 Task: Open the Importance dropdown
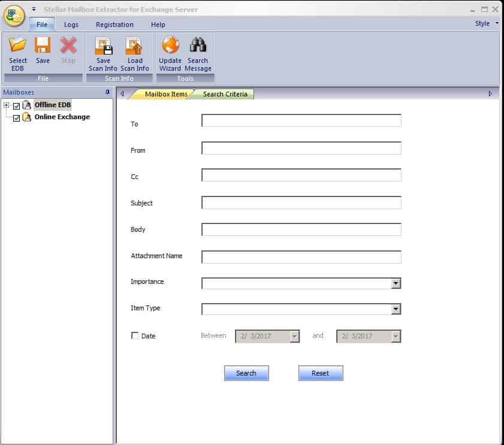(396, 283)
